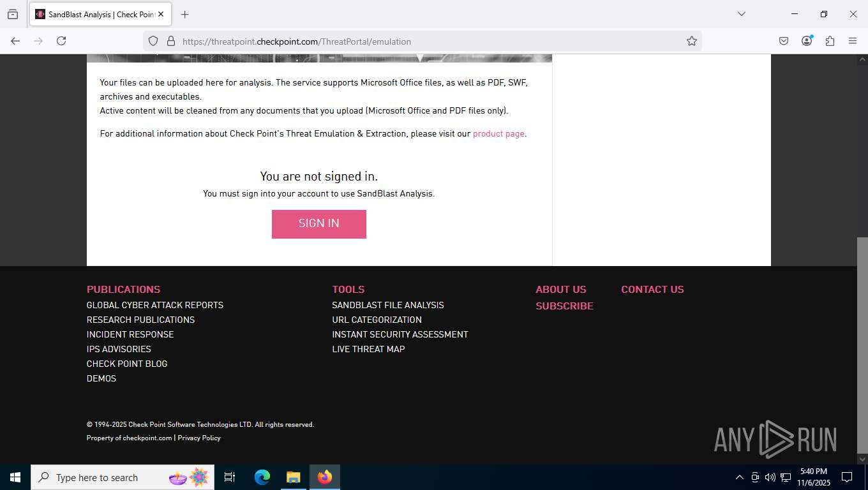Minimize the Firefox window
This screenshot has width=868, height=490.
point(795,14)
